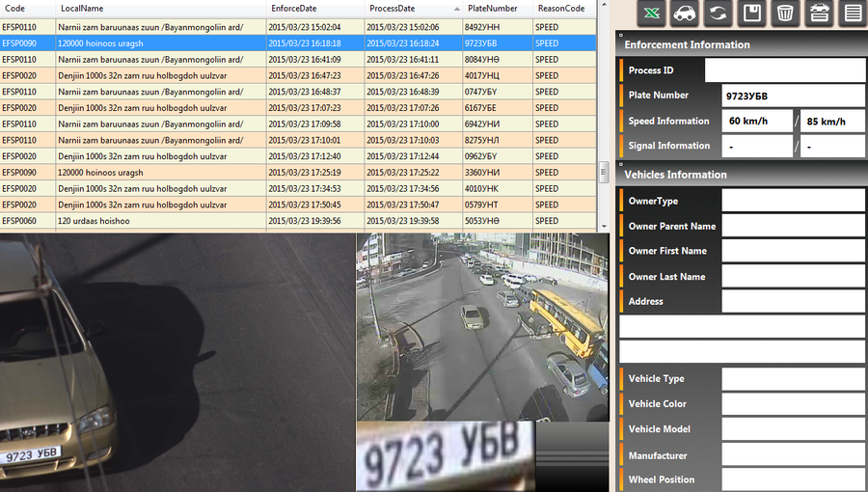Click the enforce date 2015/03/23 17:25:19 cell
This screenshot has height=492, width=868.
pyautogui.click(x=315, y=172)
